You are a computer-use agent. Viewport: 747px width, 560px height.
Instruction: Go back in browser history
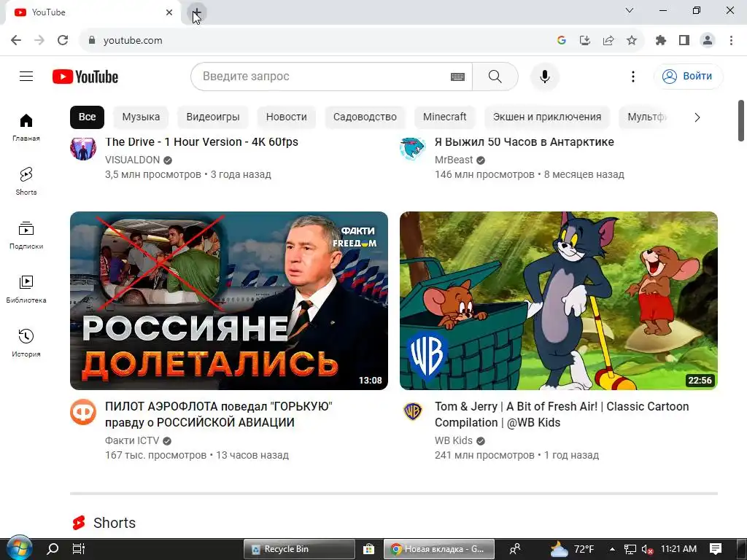pyautogui.click(x=16, y=41)
